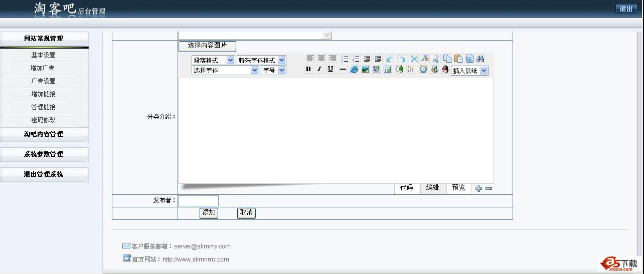Expand the 选择字体 font dropdown
The height and width of the screenshot is (274, 644).
225,71
